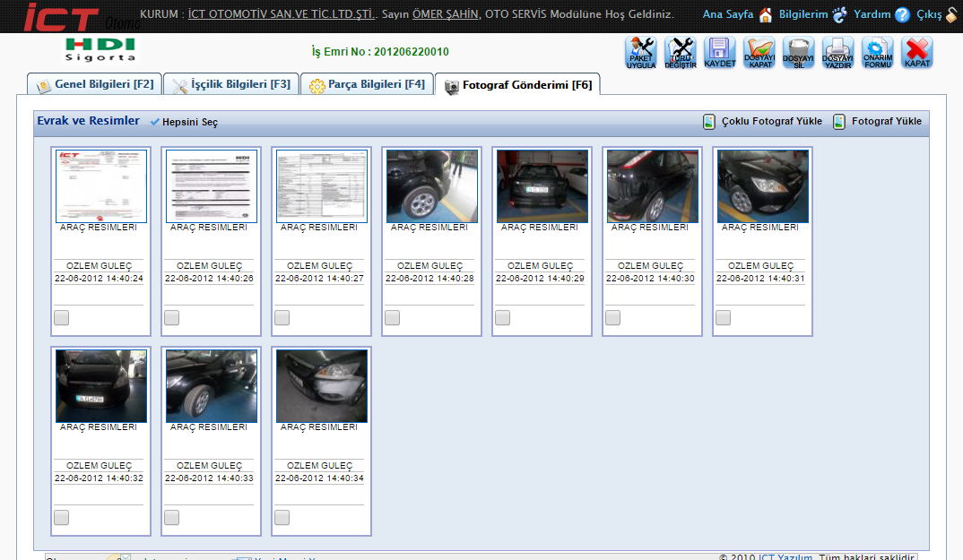Click the red Kapat X icon
Image resolution: width=963 pixels, height=560 pixels.
[917, 53]
